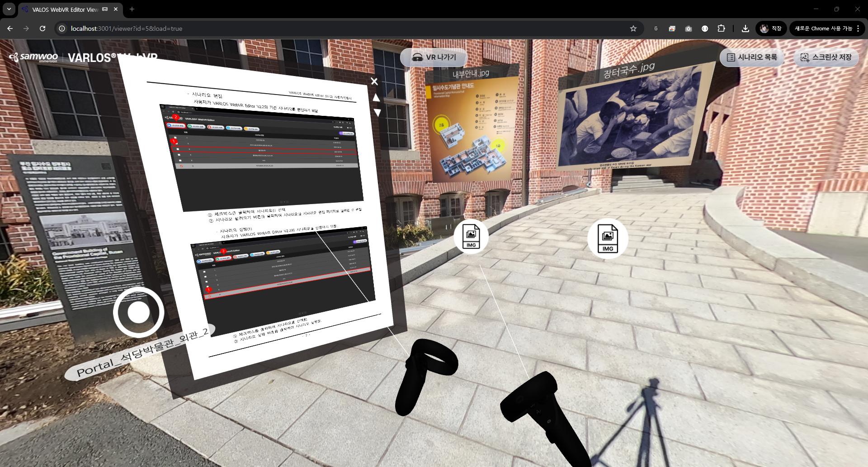Select the Portal_석당박물관_외관_2 portal marker

[139, 312]
